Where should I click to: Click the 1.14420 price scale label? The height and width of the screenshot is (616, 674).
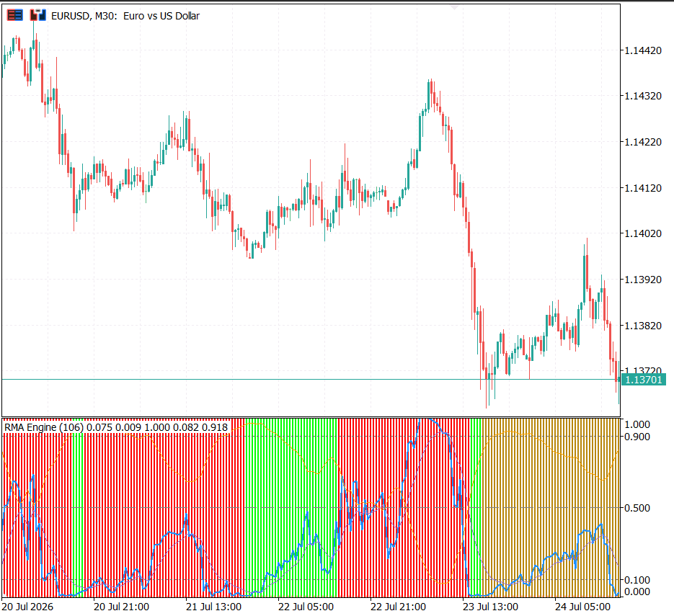point(642,50)
